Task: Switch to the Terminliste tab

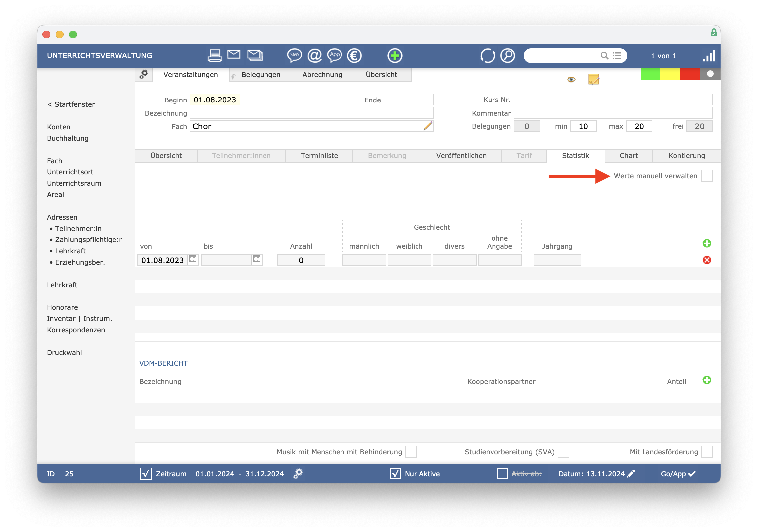Action: pos(319,156)
